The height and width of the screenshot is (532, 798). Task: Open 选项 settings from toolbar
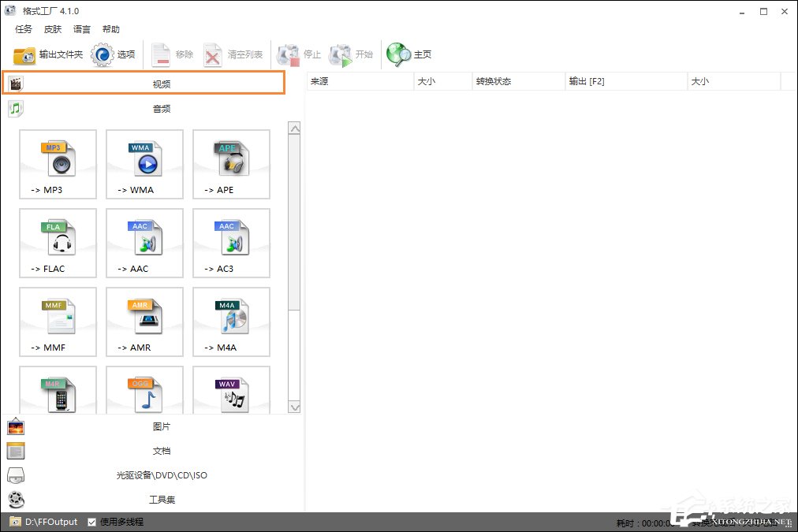(114, 54)
